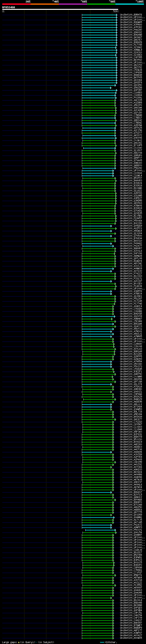Select hit label UniRef100_C2HK80

click(x=131, y=344)
